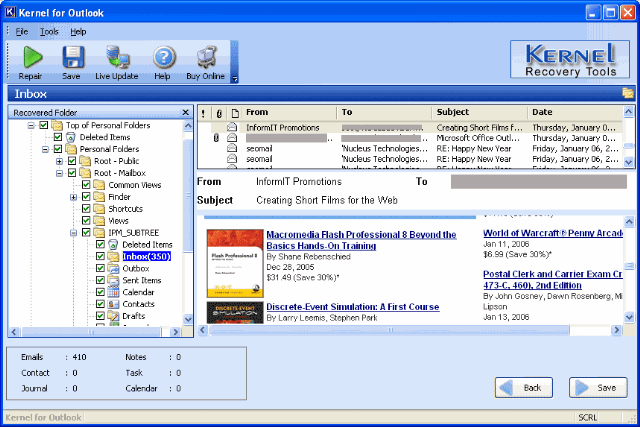Screen dimensions: 640x427
Task: Toggle the Common Views checkbox
Action: tap(86, 185)
